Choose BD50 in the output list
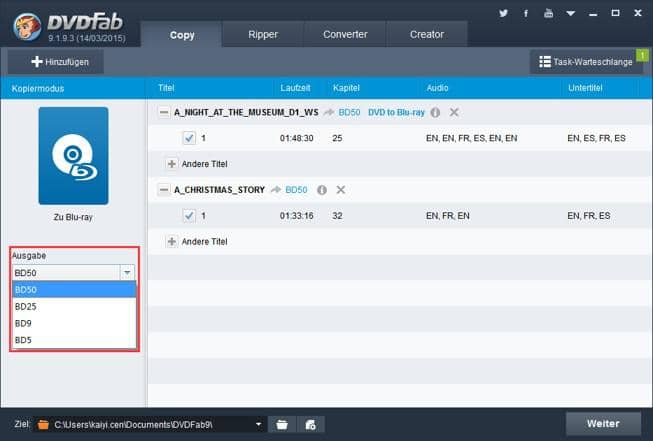This screenshot has height=441, width=653. 74,289
